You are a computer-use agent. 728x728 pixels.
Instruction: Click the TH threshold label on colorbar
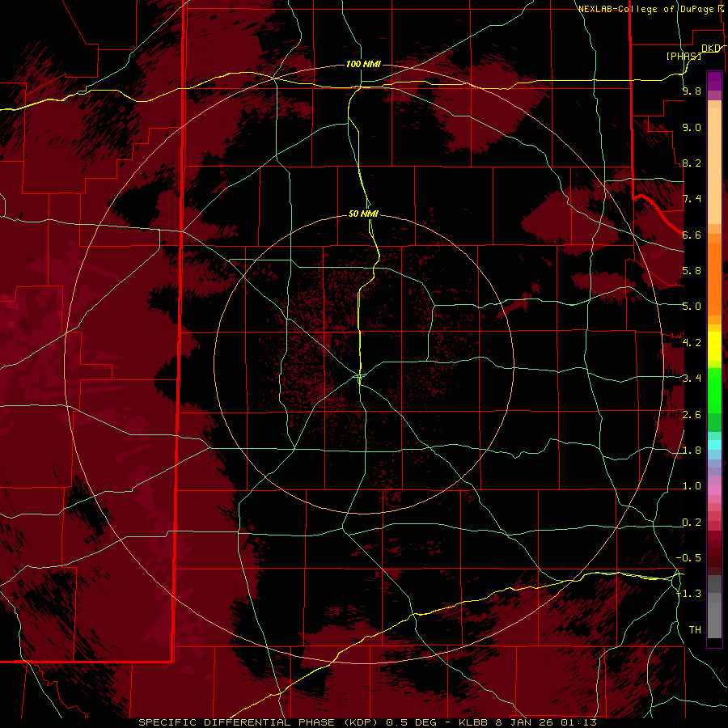click(695, 630)
